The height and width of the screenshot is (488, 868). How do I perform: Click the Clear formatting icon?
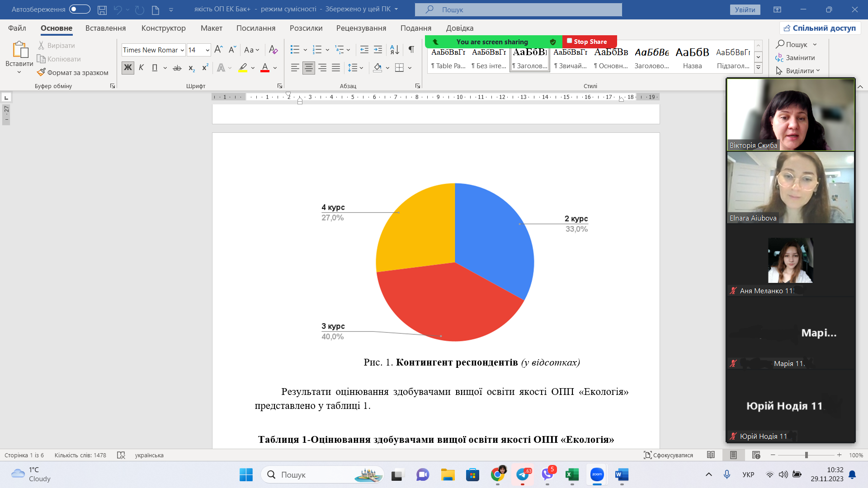[273, 50]
